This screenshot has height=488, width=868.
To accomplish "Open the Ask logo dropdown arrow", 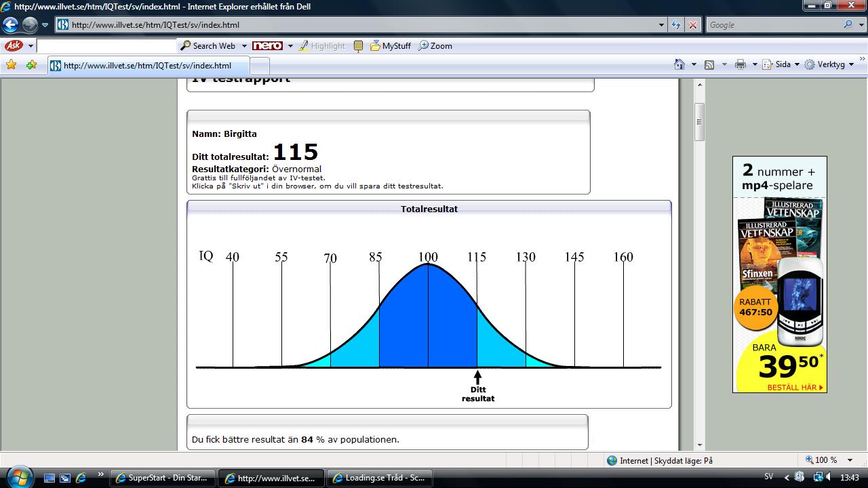I will pyautogui.click(x=31, y=46).
